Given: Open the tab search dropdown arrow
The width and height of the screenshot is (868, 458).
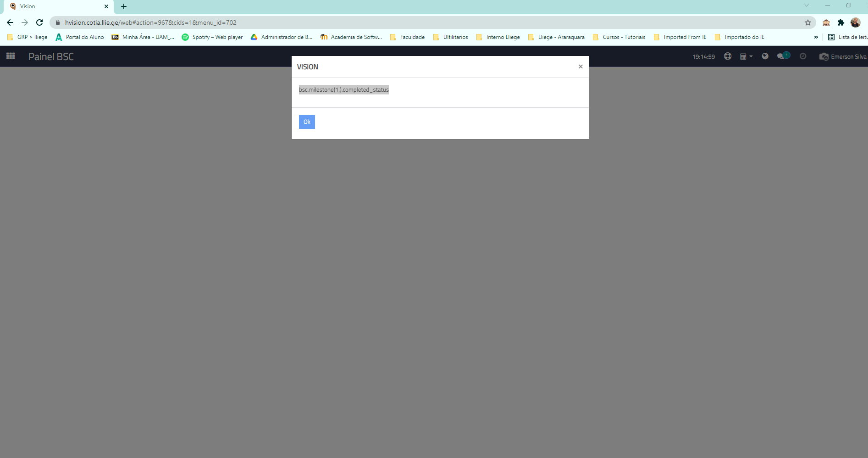Looking at the screenshot, I should coord(807,6).
